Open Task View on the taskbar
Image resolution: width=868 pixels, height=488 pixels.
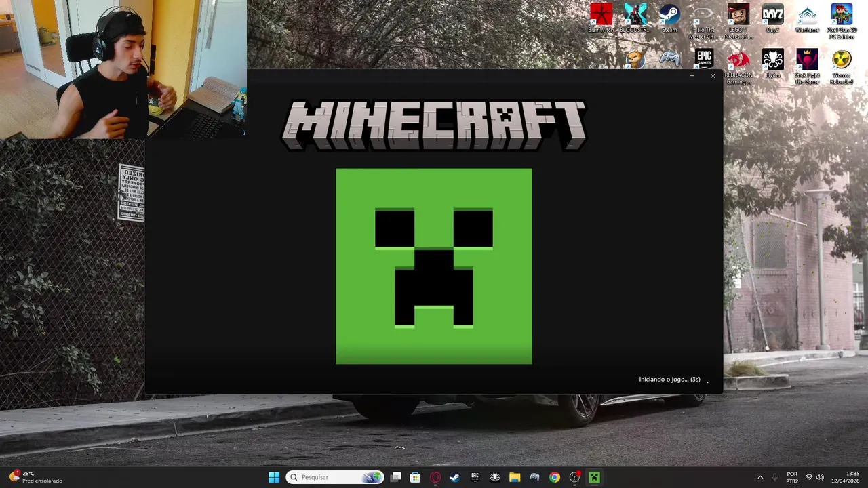[x=396, y=477]
